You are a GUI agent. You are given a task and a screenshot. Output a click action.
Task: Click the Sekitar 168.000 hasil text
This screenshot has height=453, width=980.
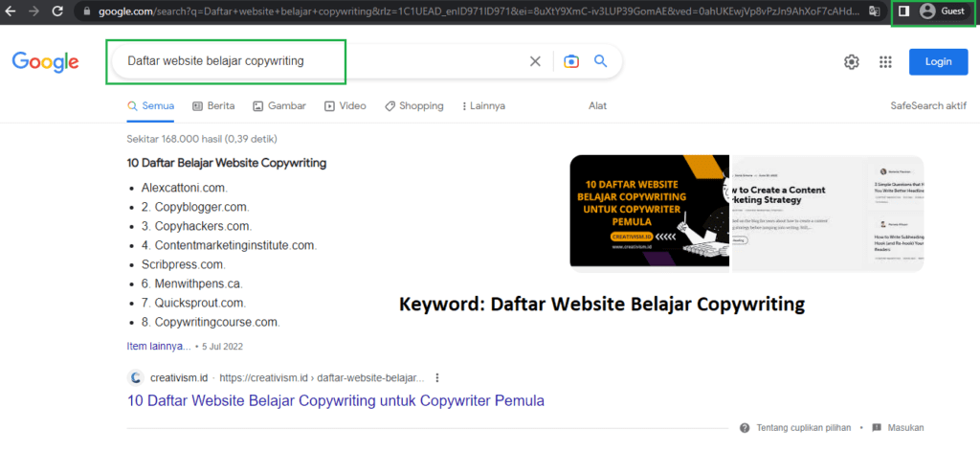tap(202, 139)
